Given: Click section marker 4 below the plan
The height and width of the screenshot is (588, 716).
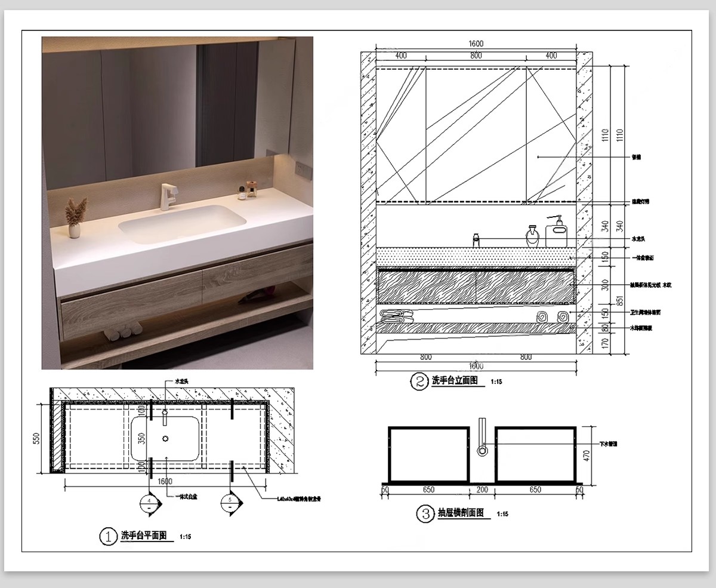Looking at the screenshot, I should pos(149,506).
